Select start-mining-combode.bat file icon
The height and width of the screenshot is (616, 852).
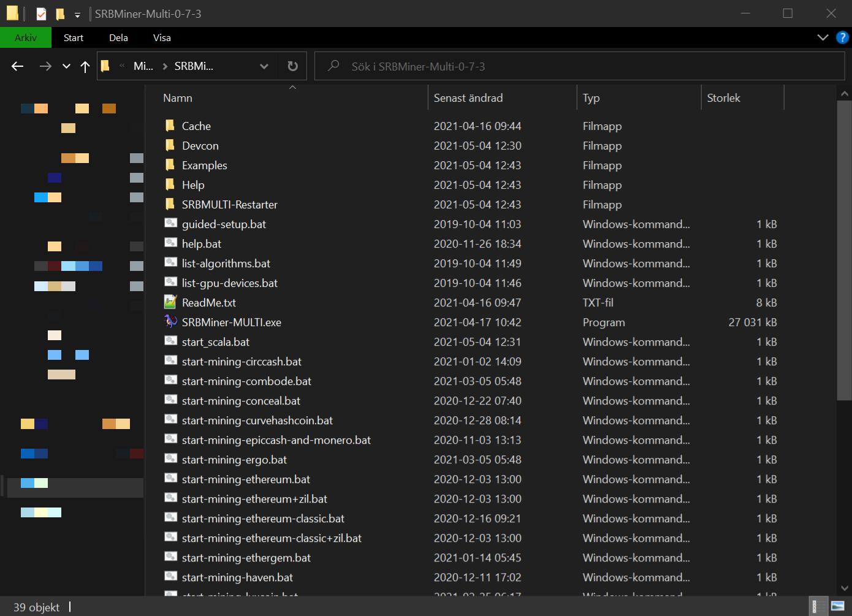coord(170,381)
